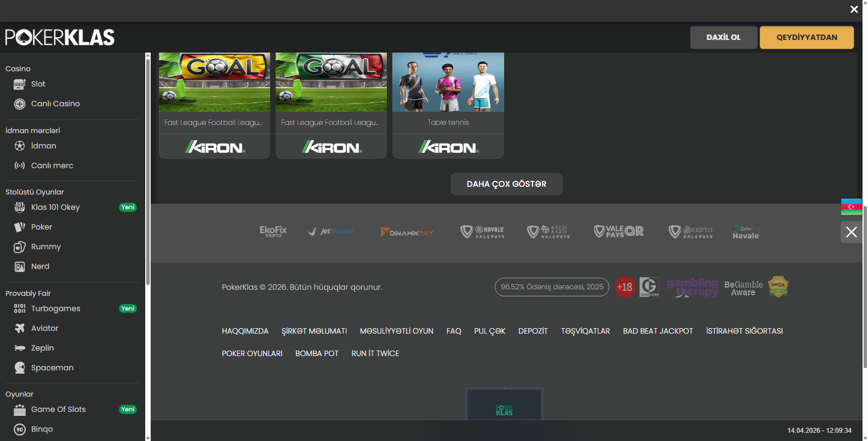Screen dimensions: 868x441
Task: Click the Kripto ValePays logo
Action: click(691, 232)
